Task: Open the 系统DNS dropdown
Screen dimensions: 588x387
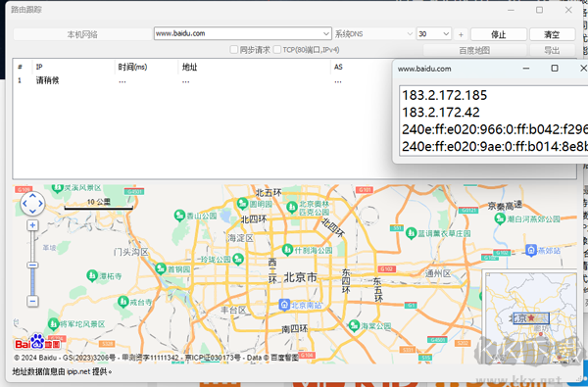Action: [x=373, y=33]
